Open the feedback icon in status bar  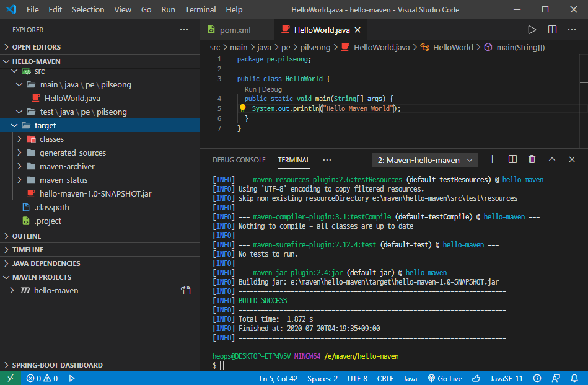pos(556,378)
